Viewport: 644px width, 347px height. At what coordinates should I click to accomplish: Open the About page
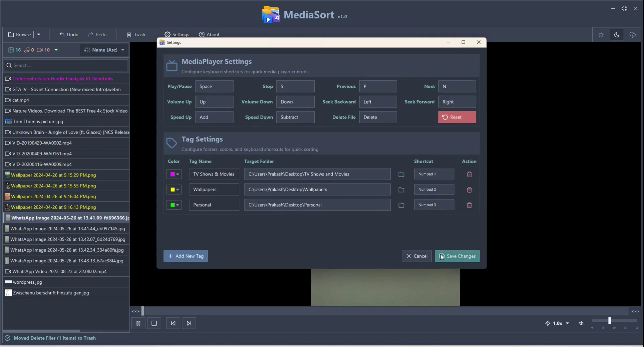coord(209,34)
